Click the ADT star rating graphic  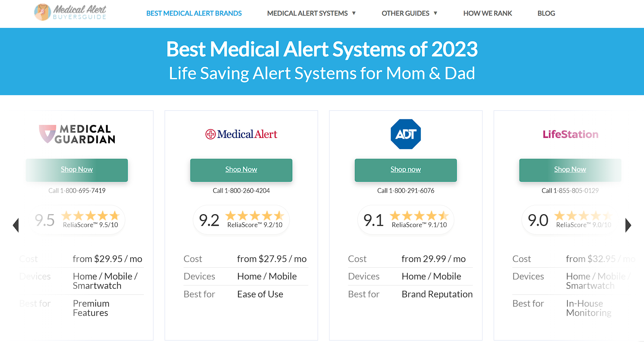(x=419, y=216)
